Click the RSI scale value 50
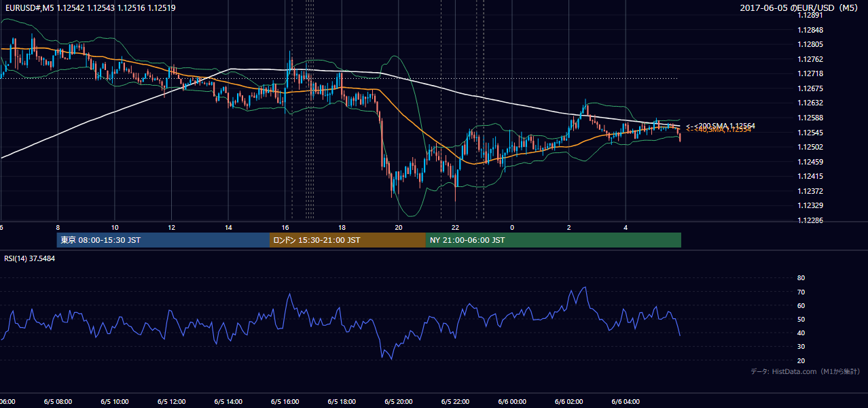Viewport: 868px width, 408px height. click(801, 319)
